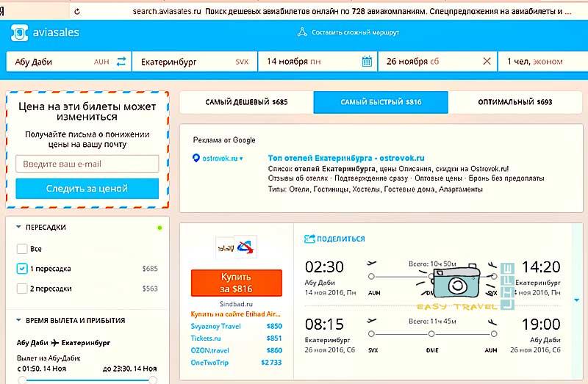Open OneTwoTrip $2733 offer

(236, 362)
